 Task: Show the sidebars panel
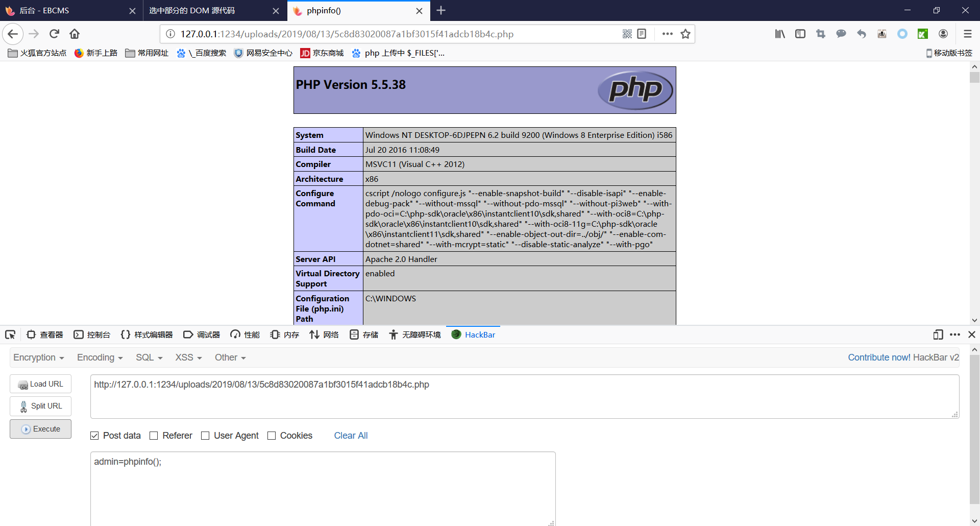click(800, 34)
